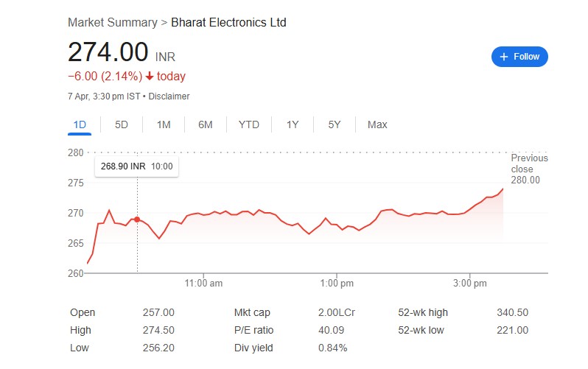Switch to the 5D chart tab
The height and width of the screenshot is (369, 588).
point(122,124)
